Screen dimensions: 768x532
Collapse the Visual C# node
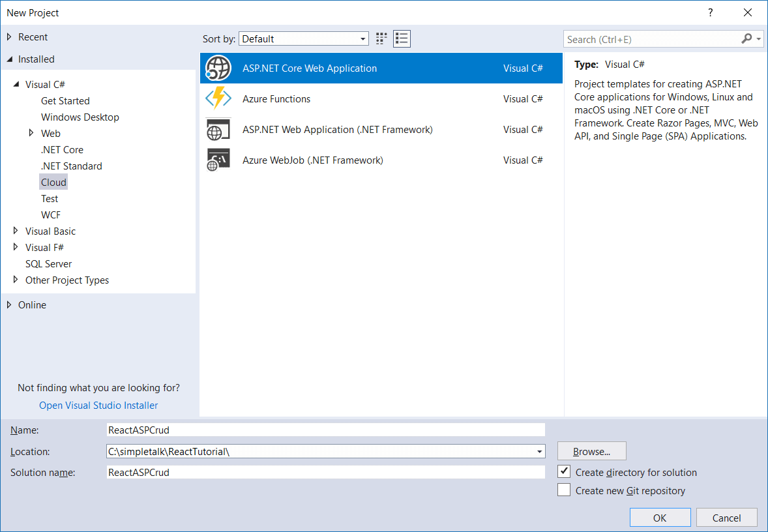(x=16, y=84)
